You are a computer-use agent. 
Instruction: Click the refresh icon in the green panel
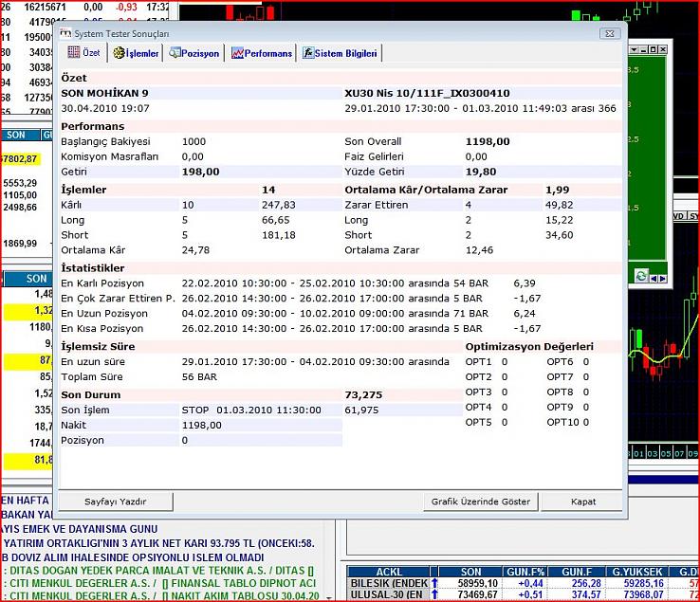tap(641, 276)
